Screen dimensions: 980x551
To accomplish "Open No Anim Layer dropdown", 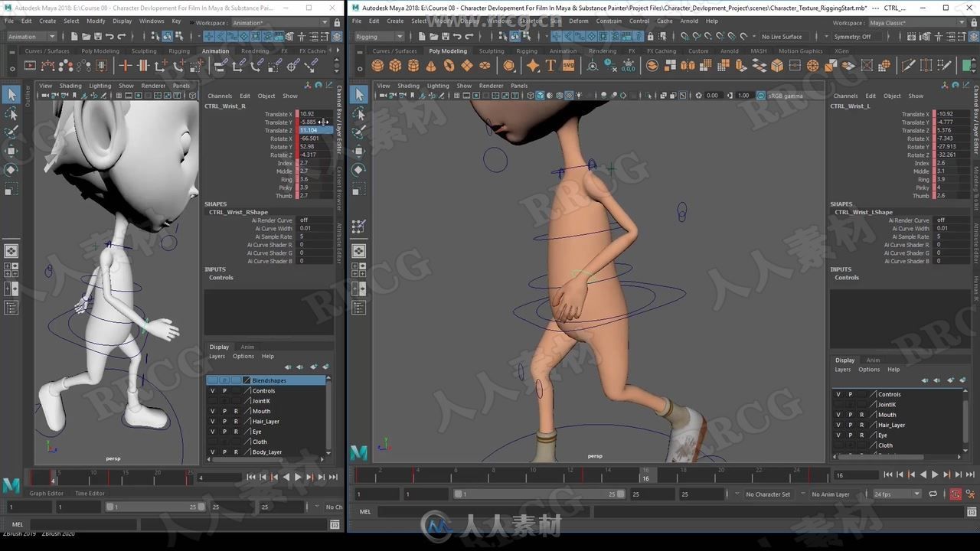I will pyautogui.click(x=834, y=494).
